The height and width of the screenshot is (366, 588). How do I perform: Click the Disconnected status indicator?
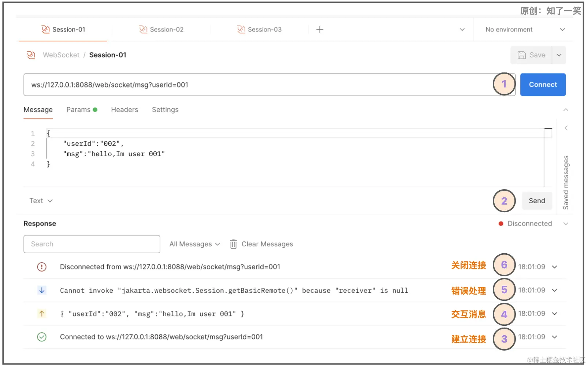click(525, 224)
